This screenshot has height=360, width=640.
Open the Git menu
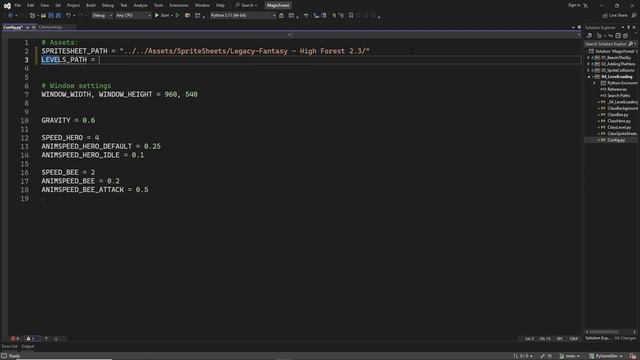58,5
